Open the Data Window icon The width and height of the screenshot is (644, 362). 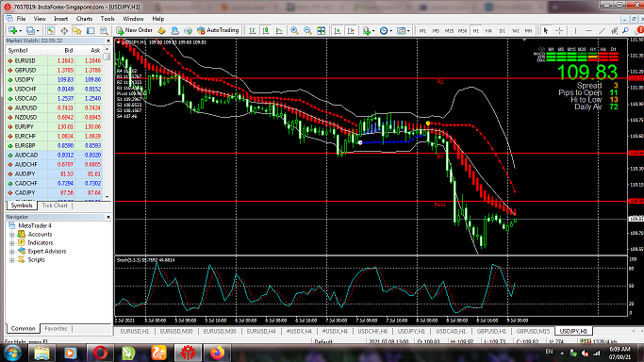tap(64, 31)
